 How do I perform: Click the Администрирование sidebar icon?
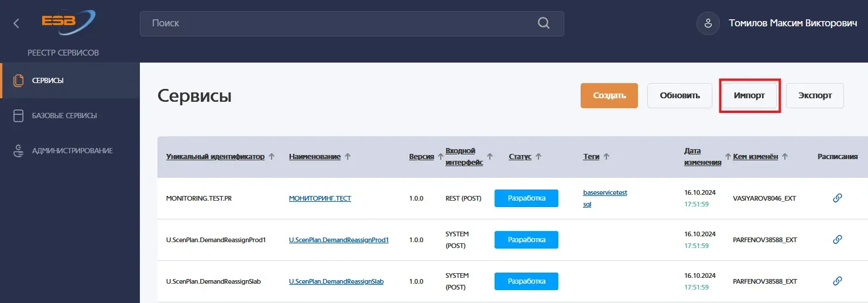(19, 150)
